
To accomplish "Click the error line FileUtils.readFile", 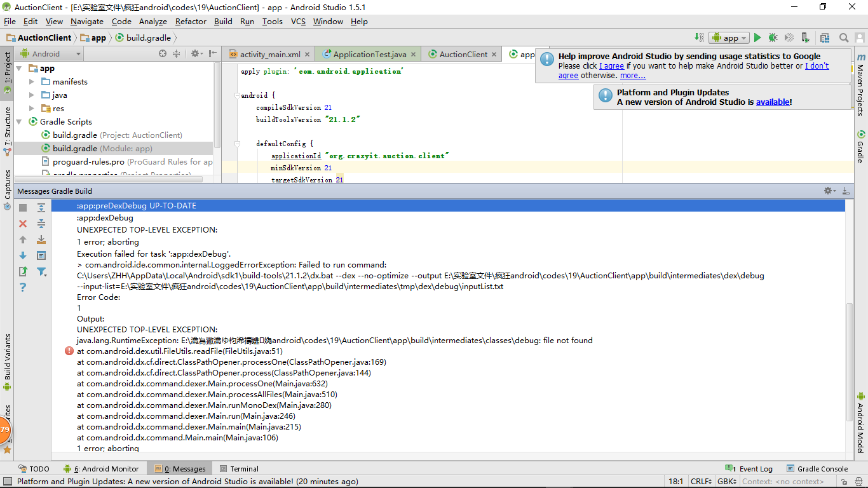I will click(x=180, y=351).
